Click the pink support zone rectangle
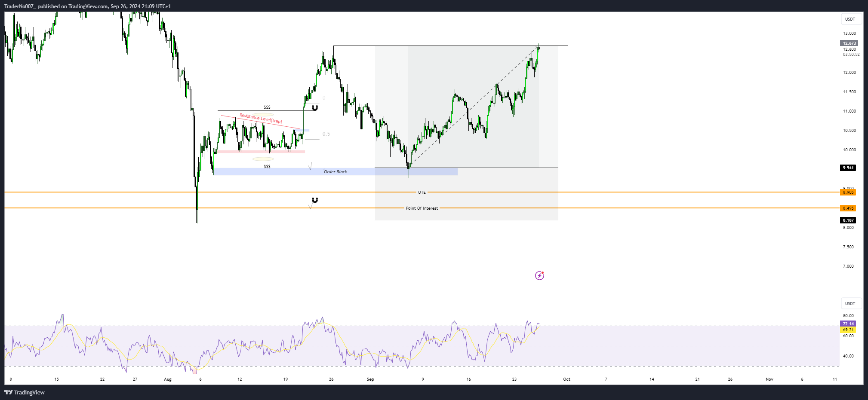This screenshot has width=868, height=400. click(261, 151)
